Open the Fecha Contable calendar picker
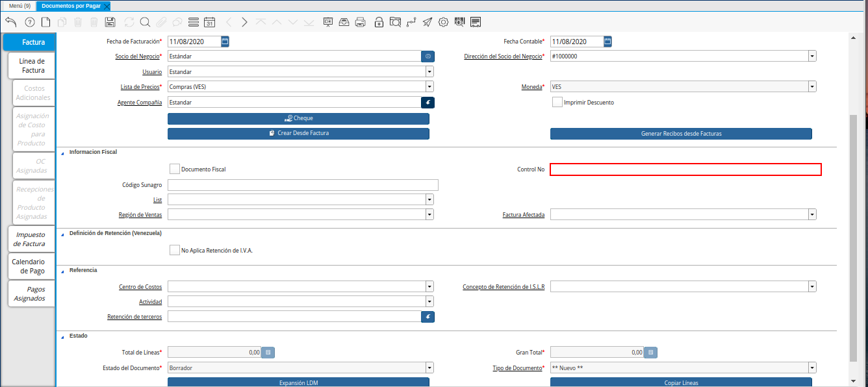The image size is (868, 387). point(607,42)
